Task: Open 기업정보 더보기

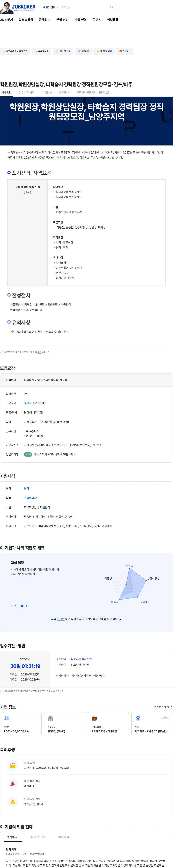Action: click(163, 707)
